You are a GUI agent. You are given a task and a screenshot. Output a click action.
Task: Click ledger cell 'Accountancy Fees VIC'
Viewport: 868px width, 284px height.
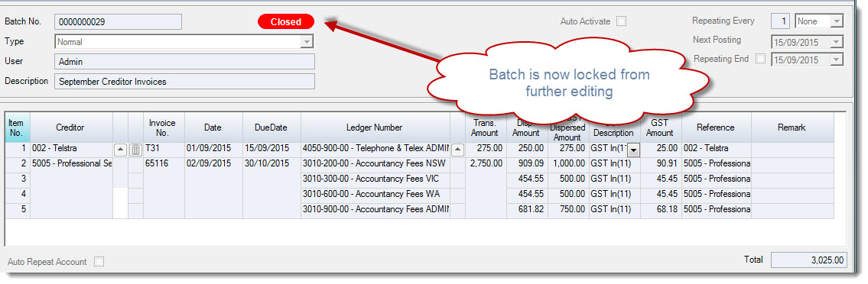375,179
